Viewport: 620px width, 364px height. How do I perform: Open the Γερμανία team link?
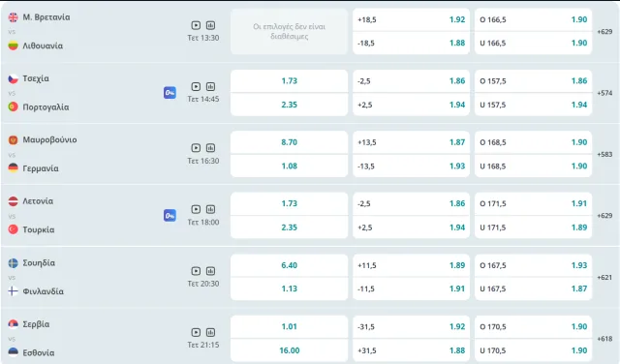[x=41, y=168]
